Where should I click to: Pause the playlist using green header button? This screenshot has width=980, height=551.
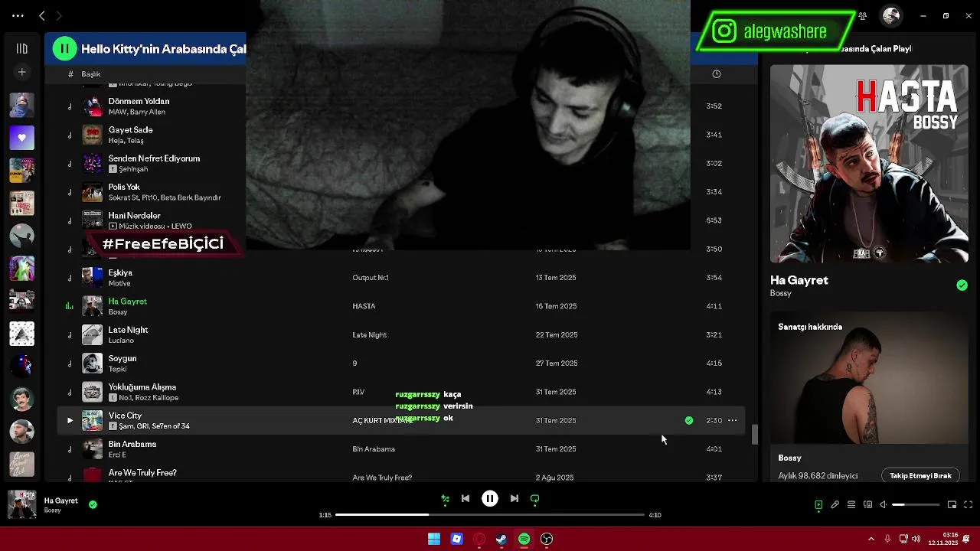pyautogui.click(x=64, y=49)
